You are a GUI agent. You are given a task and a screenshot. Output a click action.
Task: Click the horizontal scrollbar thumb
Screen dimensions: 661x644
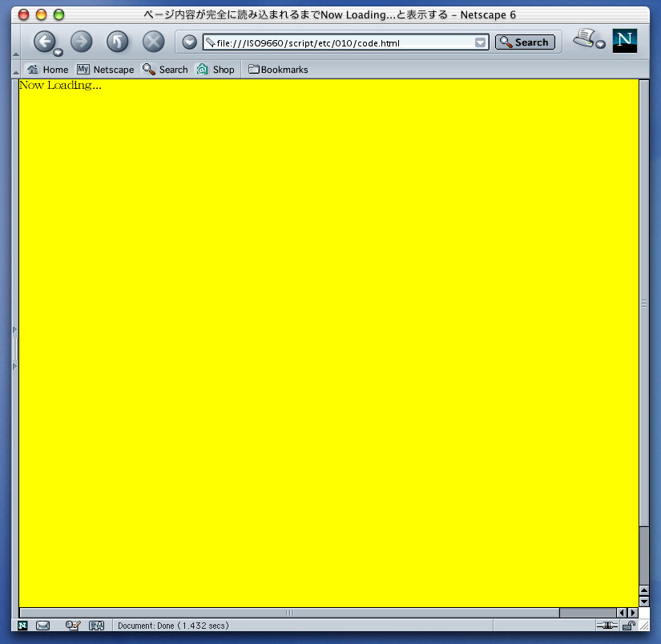click(289, 613)
